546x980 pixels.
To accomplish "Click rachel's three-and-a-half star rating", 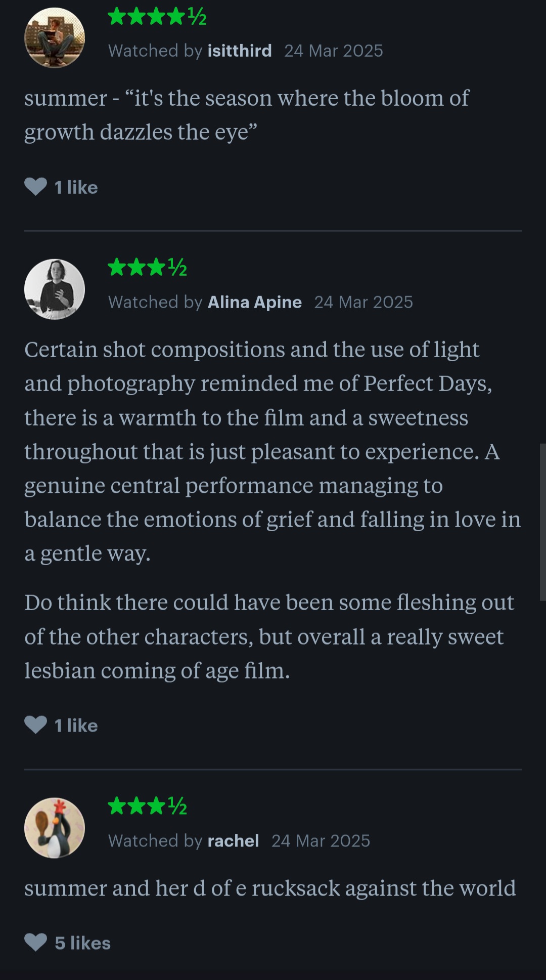I will [147, 805].
